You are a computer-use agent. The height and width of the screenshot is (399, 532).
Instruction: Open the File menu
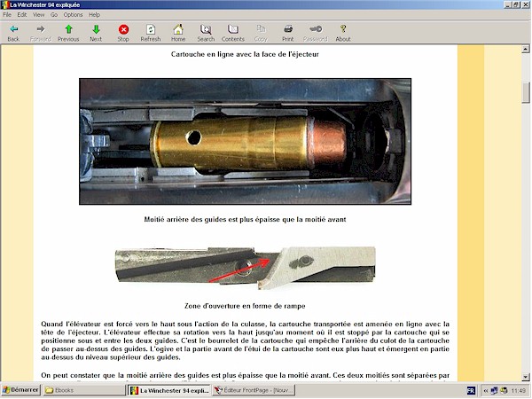(7, 15)
